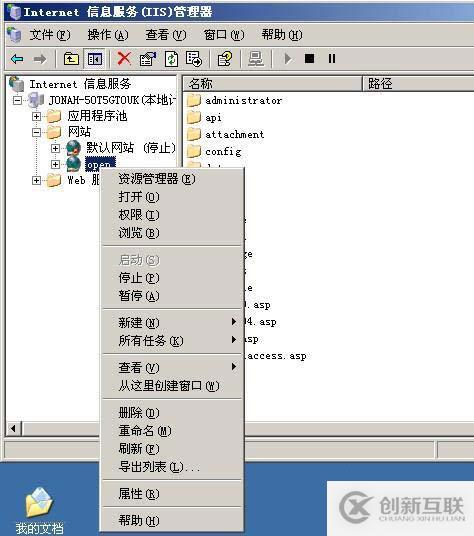
Task: Open the 窗口(W) menu
Action: coord(224,35)
